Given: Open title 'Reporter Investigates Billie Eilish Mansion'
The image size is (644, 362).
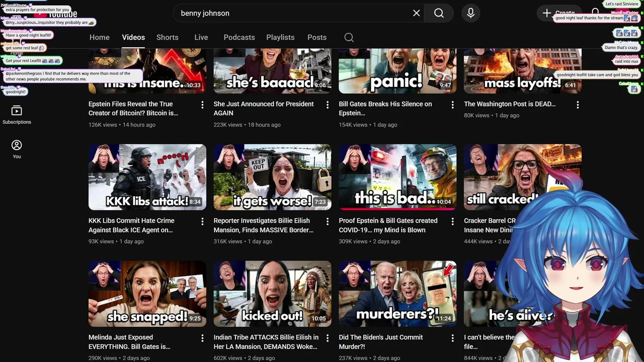Looking at the screenshot, I should coord(264,225).
